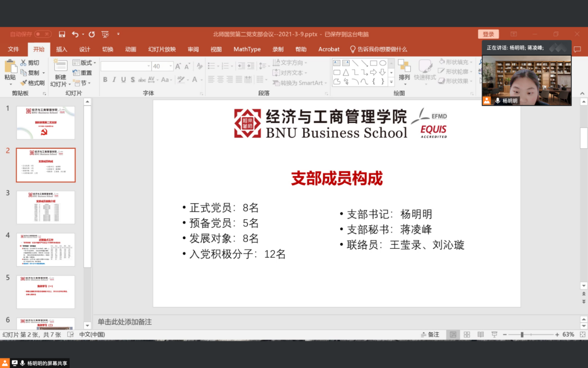588x368 pixels.
Task: Select slide 4 thumbnail
Action: coord(45,249)
